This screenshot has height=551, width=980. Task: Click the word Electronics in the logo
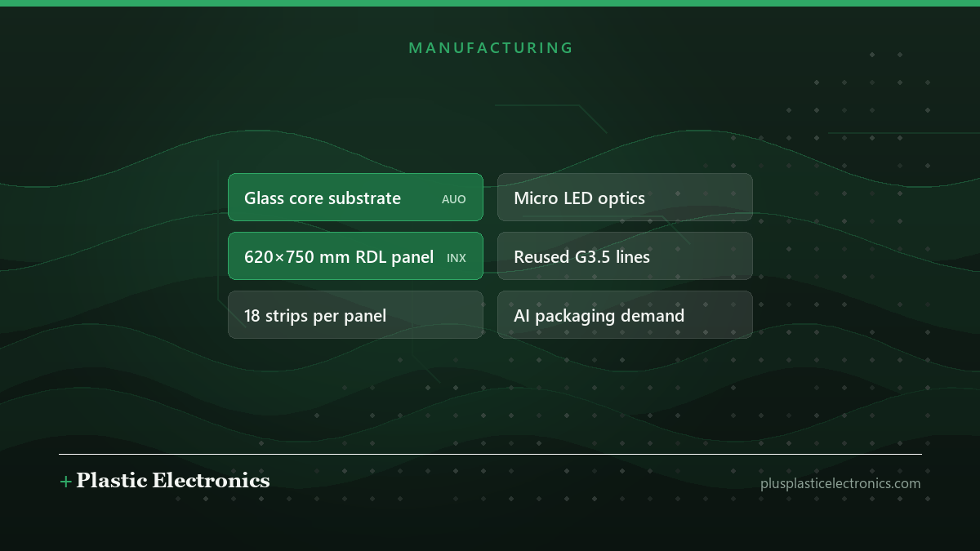pos(211,481)
